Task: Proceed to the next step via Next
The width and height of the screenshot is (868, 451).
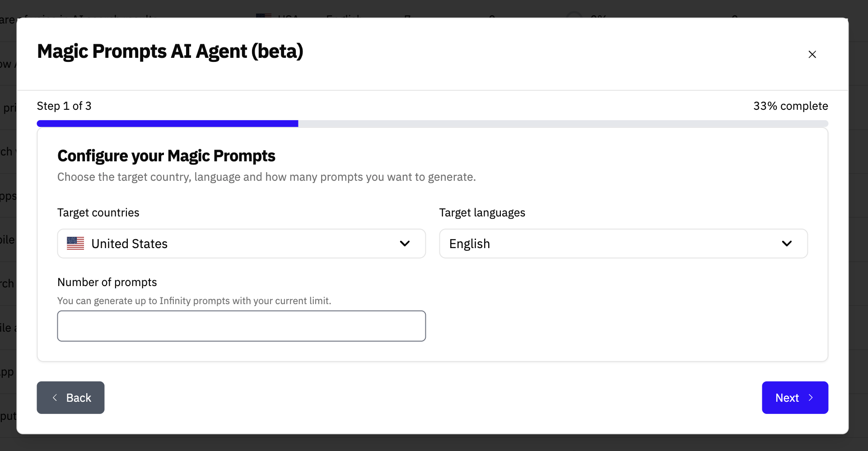Action: [x=787, y=398]
